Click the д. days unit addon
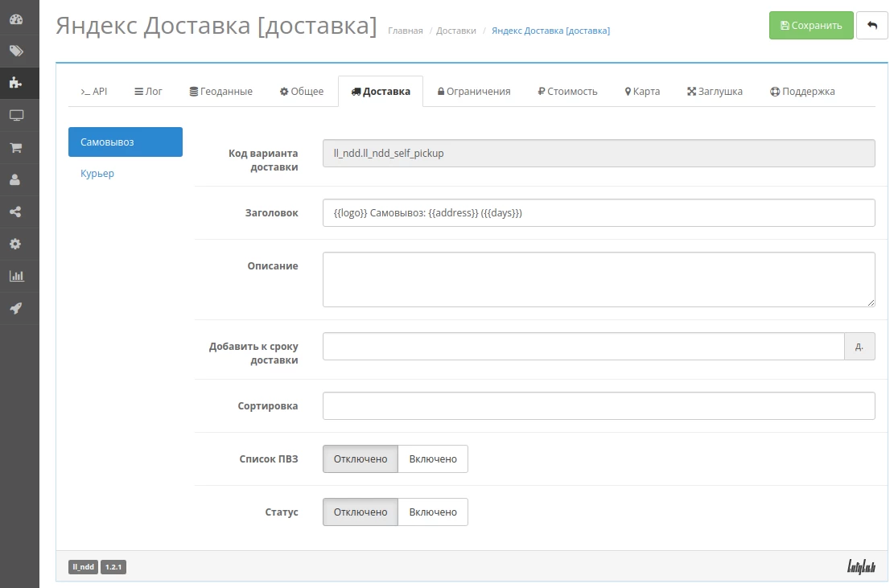Viewport: 894px width, 588px height. 859,347
